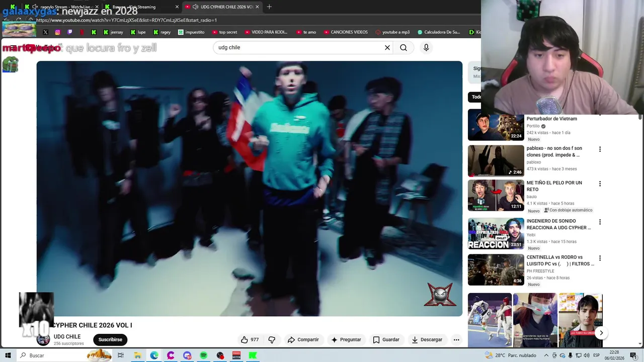Open Task View in taskbar
This screenshot has height=362, width=644.
pyautogui.click(x=121, y=355)
